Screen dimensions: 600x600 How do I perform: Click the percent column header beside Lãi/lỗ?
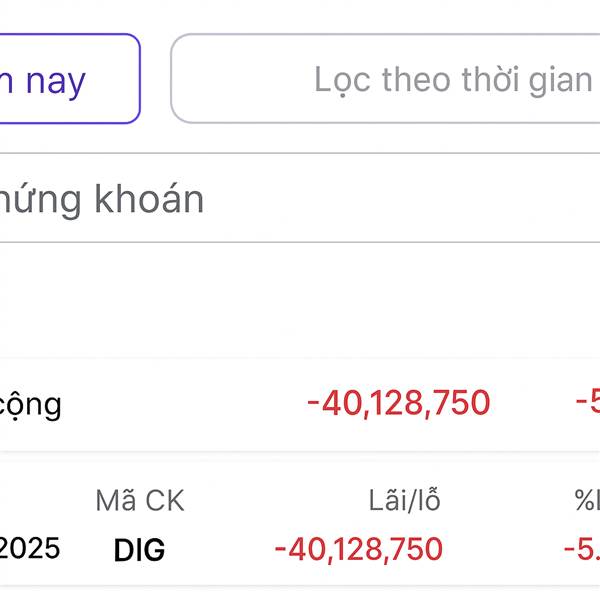coord(587,500)
